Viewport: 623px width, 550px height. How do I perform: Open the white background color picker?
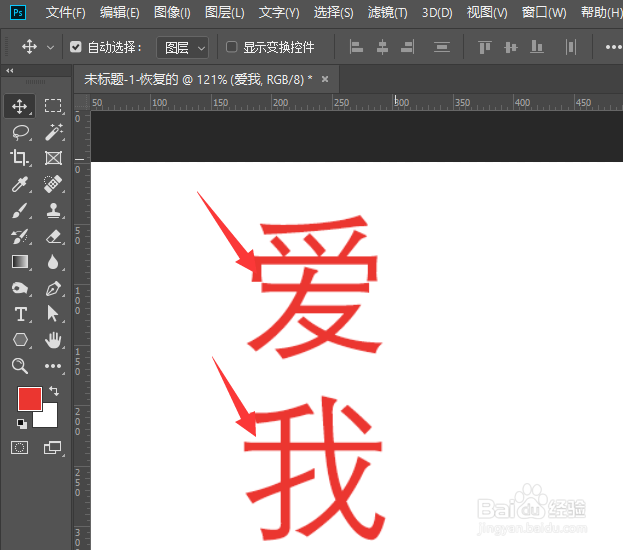49,420
